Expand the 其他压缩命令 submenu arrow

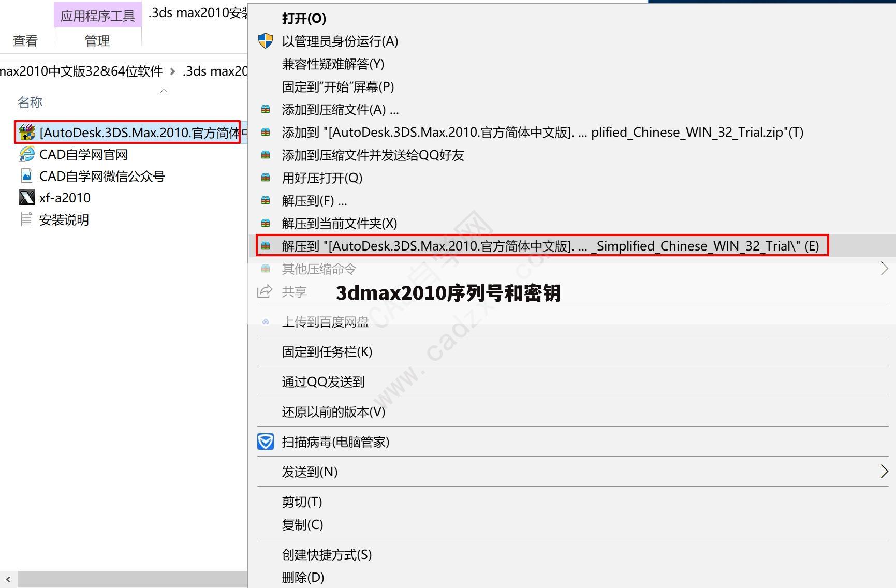tap(884, 269)
